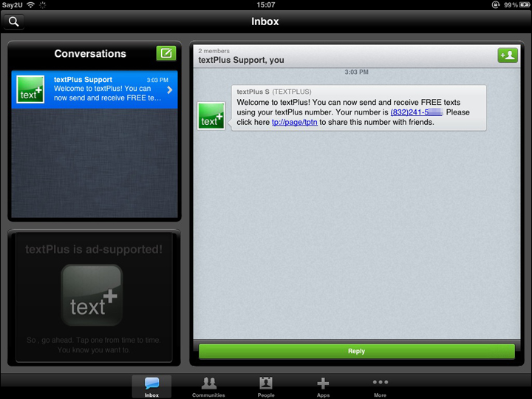Tap the text+ ad-supported logo
Image resolution: width=532 pixels, height=399 pixels.
92,295
